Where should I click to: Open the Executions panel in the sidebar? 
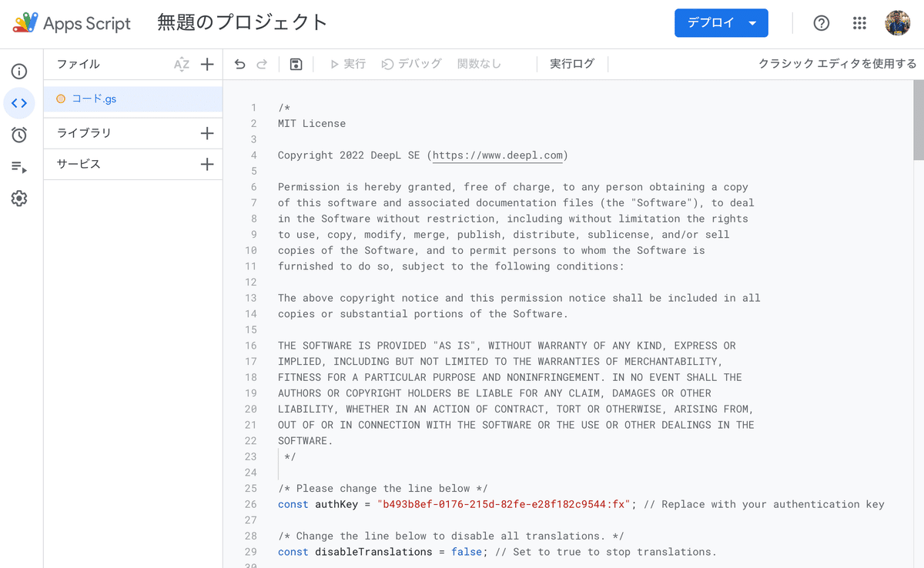19,166
